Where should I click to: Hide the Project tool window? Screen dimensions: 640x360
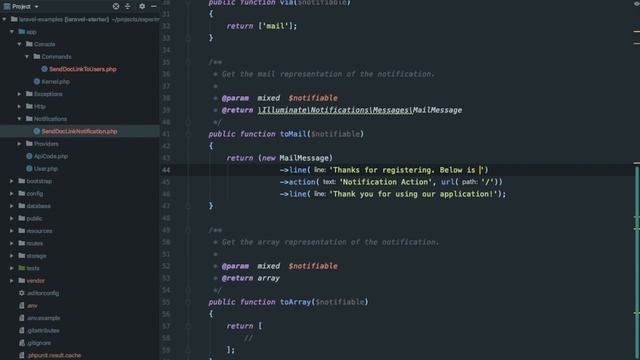(x=153, y=7)
